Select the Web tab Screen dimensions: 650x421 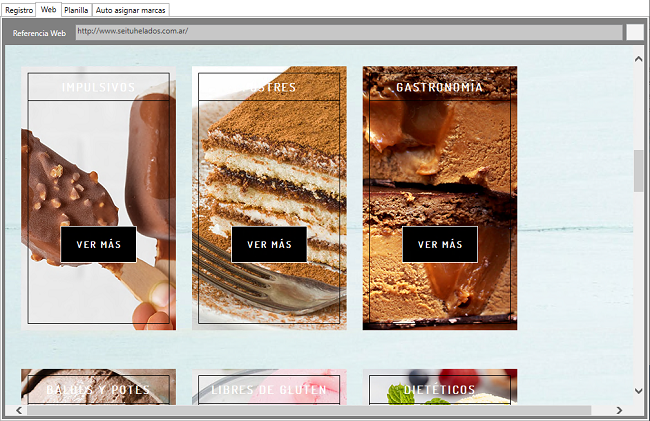click(x=49, y=9)
